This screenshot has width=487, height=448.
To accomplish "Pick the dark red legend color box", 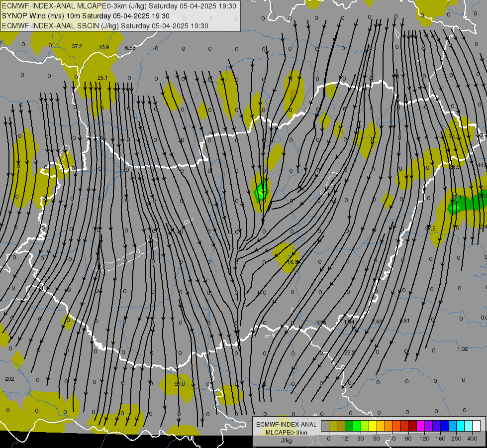I will 412,426.
